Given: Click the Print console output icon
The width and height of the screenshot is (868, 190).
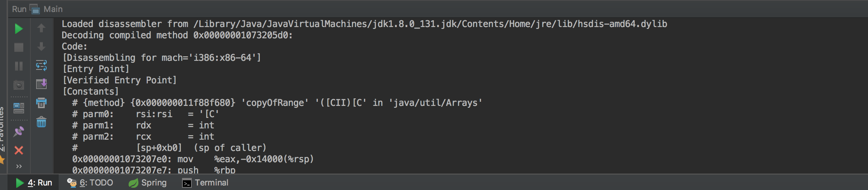Looking at the screenshot, I should click(41, 103).
